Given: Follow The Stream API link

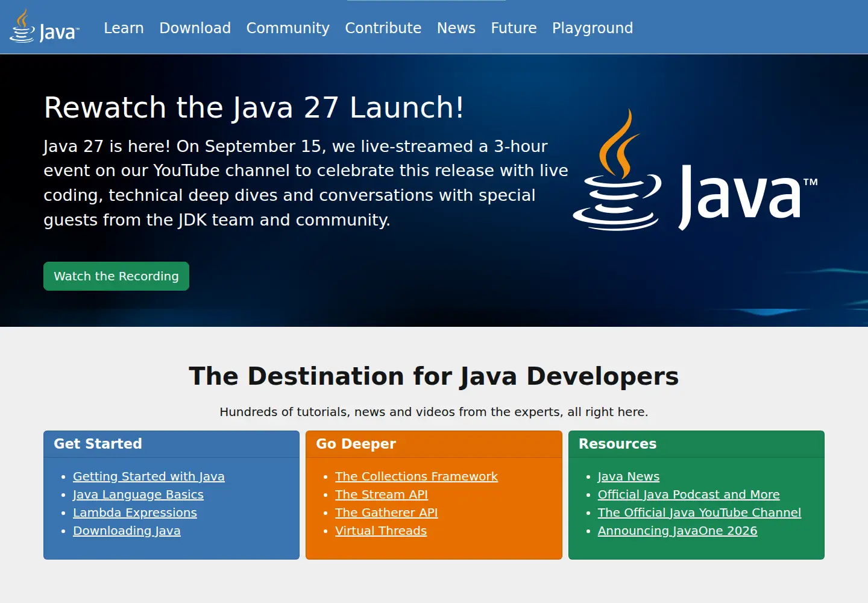Looking at the screenshot, I should 382,494.
